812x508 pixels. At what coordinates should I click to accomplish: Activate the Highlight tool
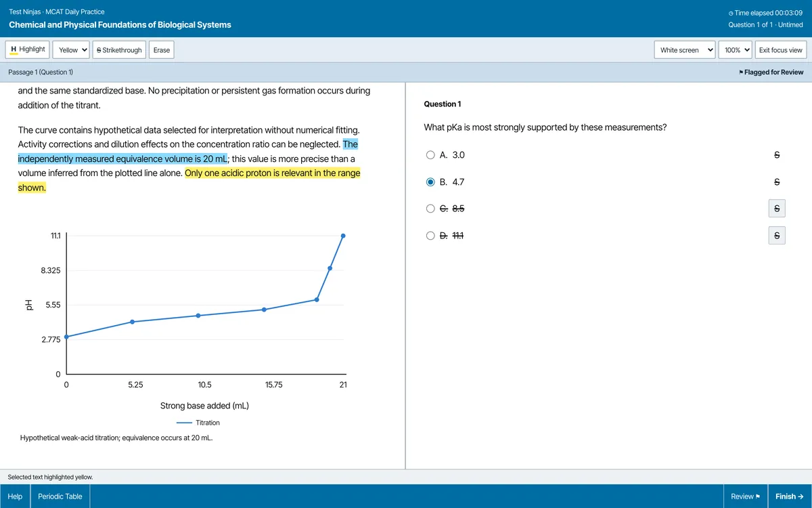[28, 49]
